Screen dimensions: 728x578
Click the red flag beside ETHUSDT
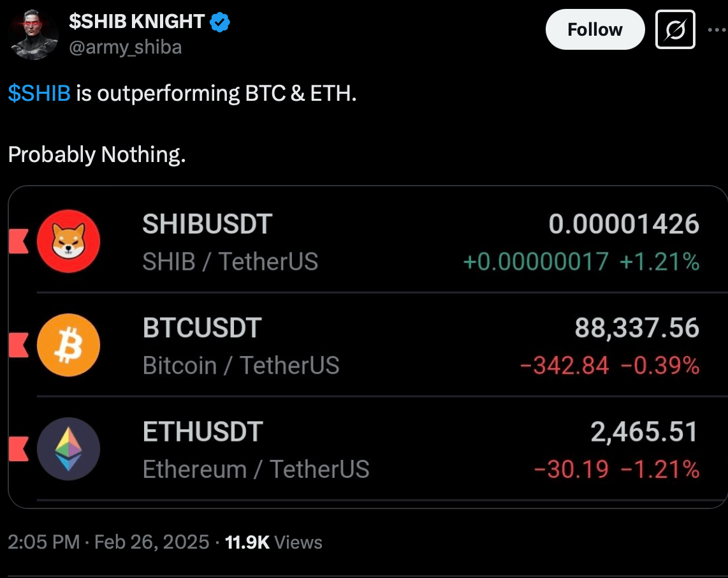[18, 448]
